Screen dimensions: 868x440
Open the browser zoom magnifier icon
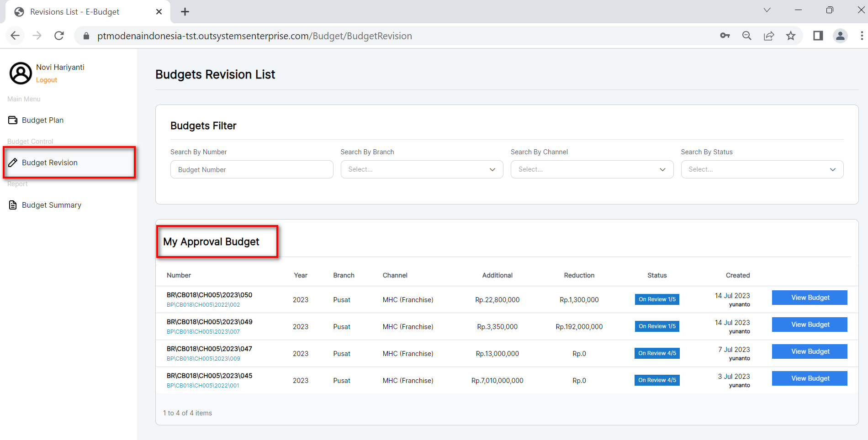coord(747,36)
